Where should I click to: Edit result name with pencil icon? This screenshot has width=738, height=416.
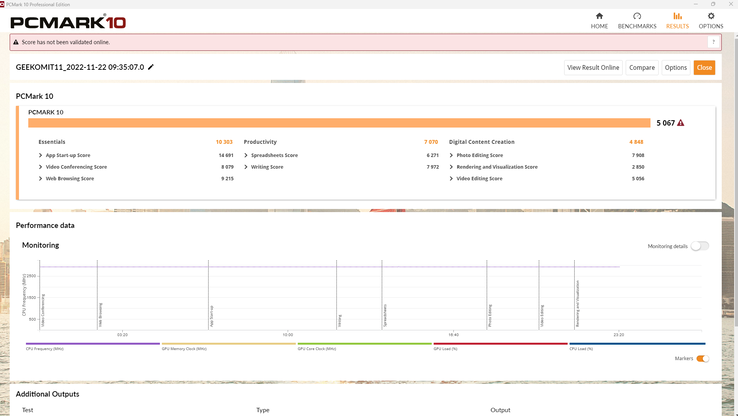click(151, 67)
